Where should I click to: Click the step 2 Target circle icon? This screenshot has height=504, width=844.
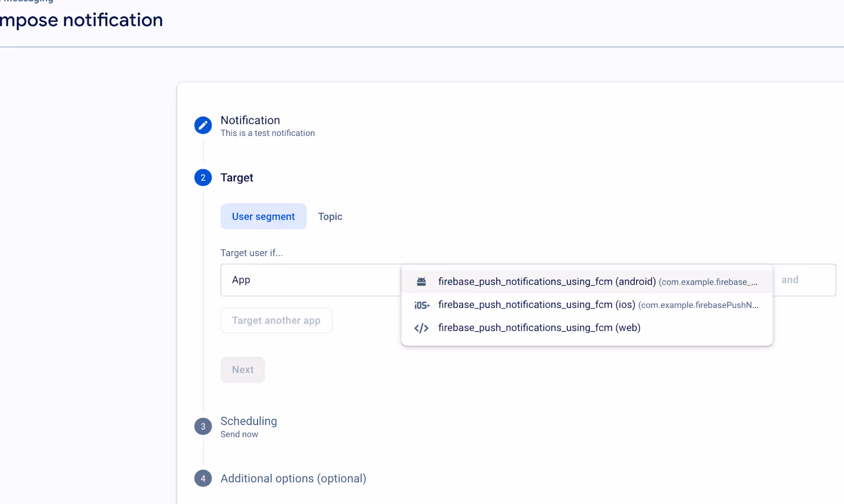203,178
